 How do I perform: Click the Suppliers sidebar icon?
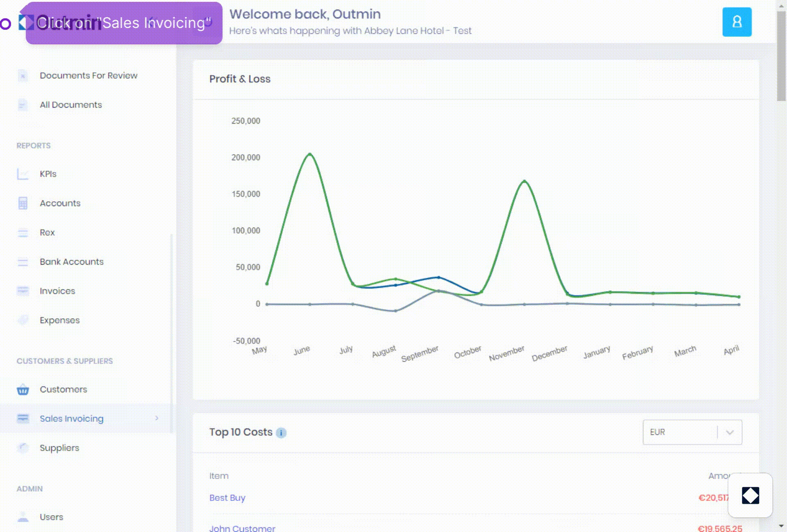tap(23, 448)
